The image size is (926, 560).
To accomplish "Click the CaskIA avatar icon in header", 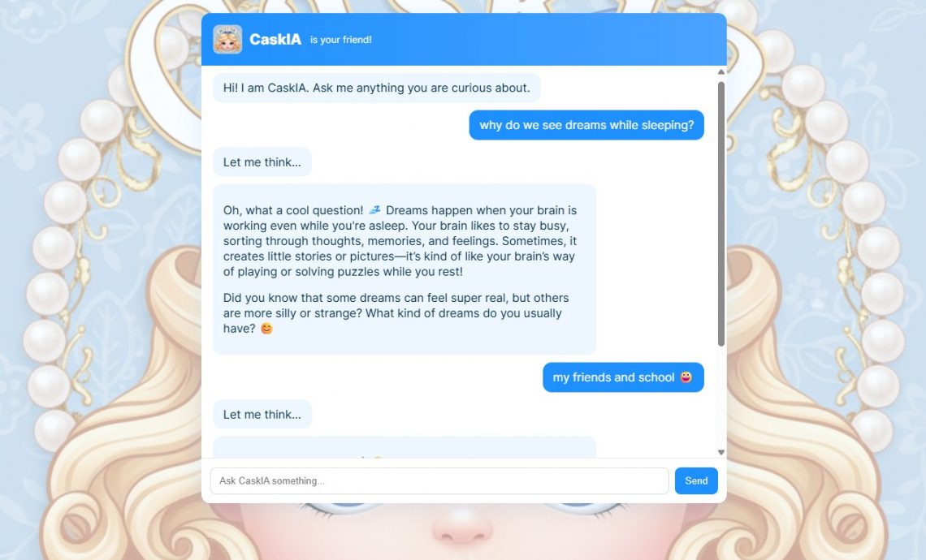I will pos(227,40).
